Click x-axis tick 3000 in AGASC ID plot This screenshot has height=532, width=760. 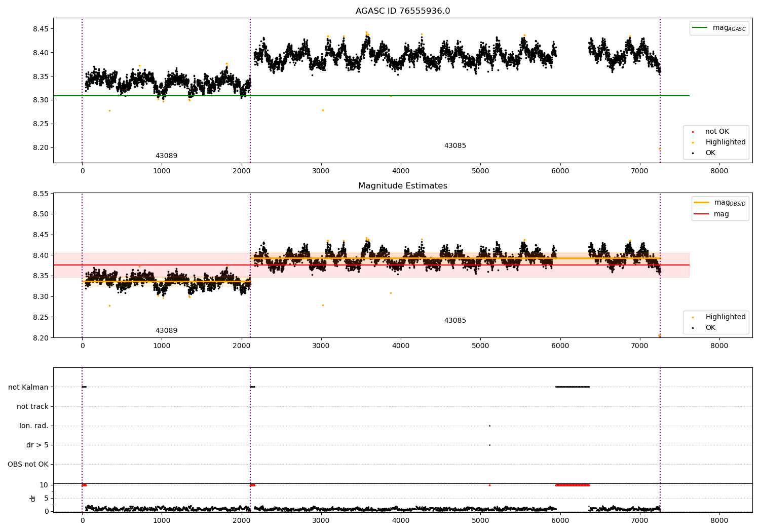pos(321,171)
